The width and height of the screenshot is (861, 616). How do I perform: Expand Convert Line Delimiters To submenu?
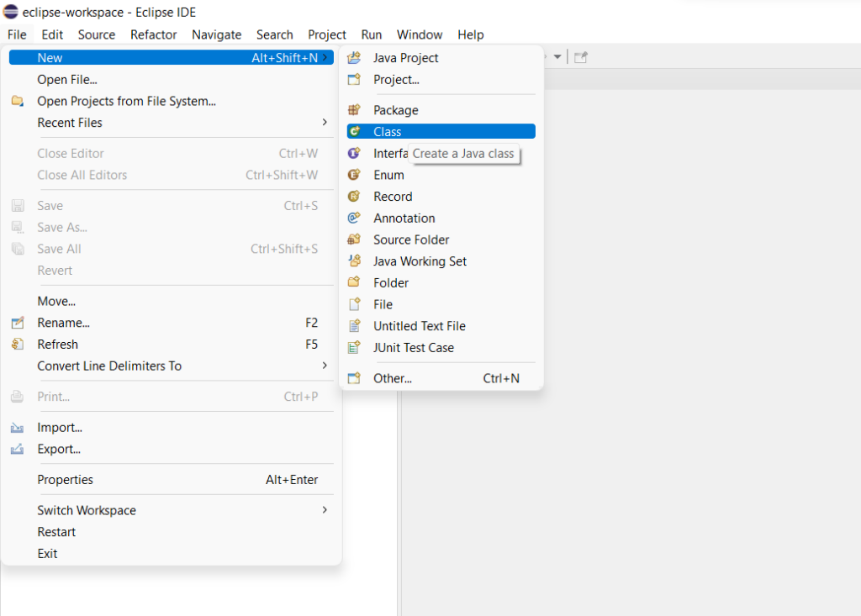pyautogui.click(x=108, y=366)
